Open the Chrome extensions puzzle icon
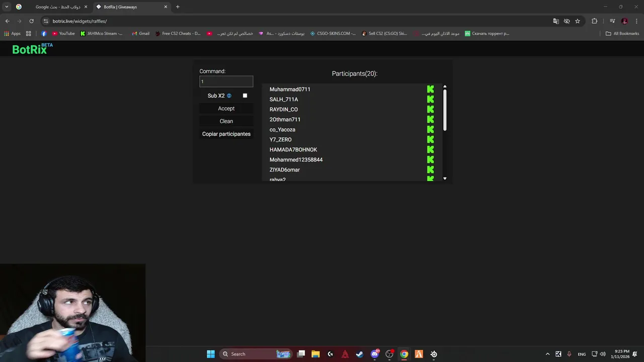 (x=595, y=21)
